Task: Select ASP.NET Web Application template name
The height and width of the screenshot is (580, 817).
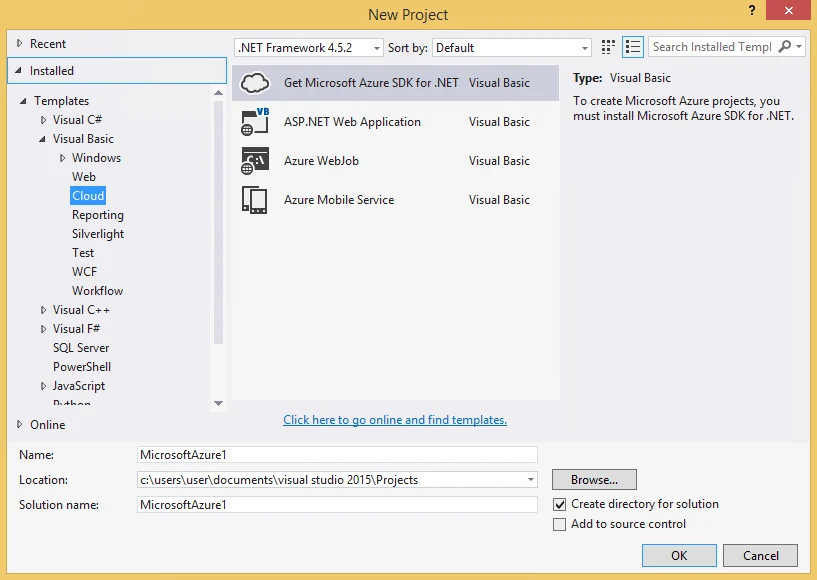Action: [352, 122]
